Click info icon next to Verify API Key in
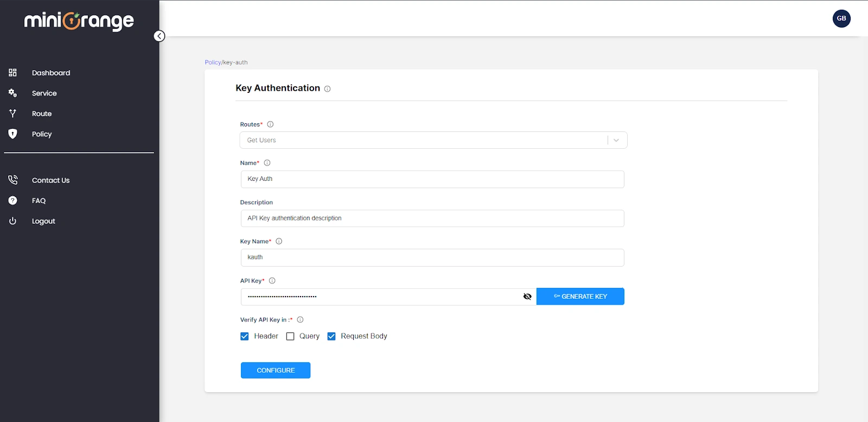 (300, 320)
